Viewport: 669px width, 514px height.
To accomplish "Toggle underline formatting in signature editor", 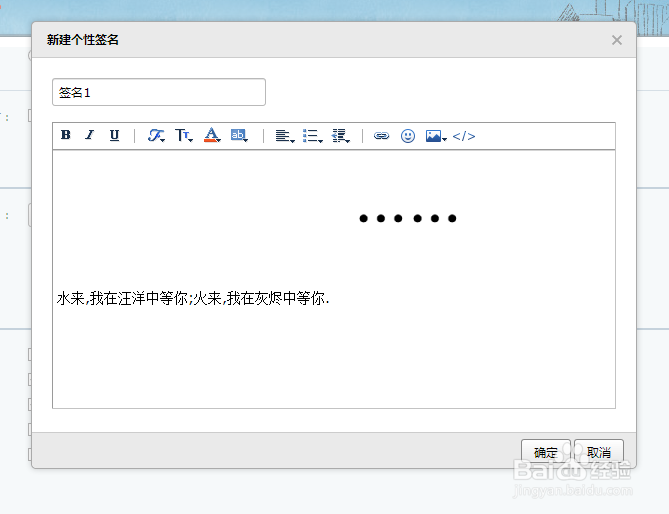I will 114,135.
